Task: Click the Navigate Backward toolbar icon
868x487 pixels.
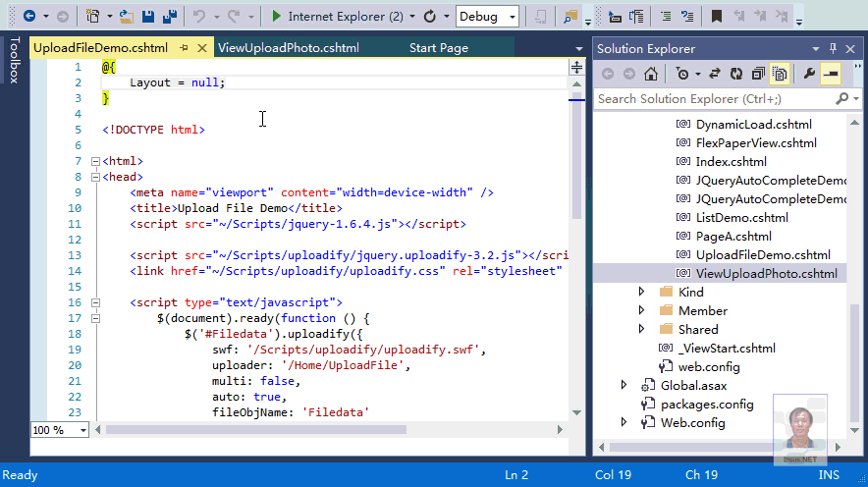Action: click(x=29, y=16)
